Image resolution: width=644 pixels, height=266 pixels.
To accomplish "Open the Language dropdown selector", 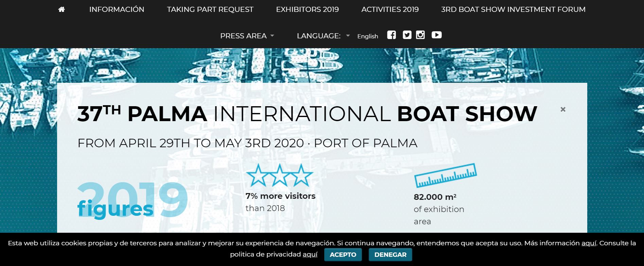I will [323, 36].
